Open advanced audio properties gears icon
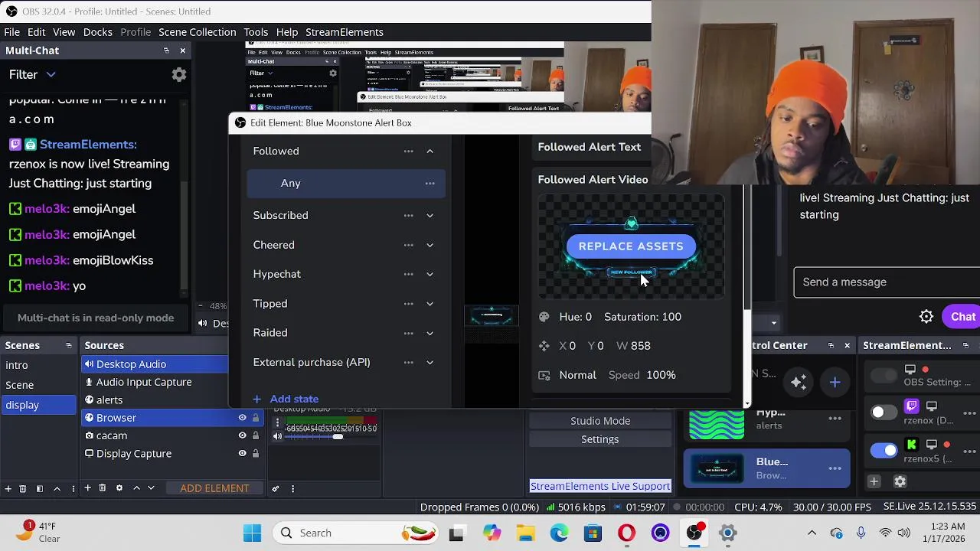The height and width of the screenshot is (551, 980). (276, 488)
